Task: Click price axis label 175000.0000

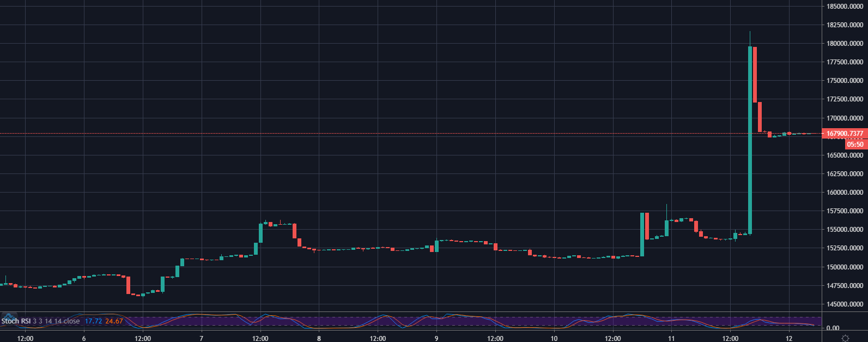Action: [845, 81]
